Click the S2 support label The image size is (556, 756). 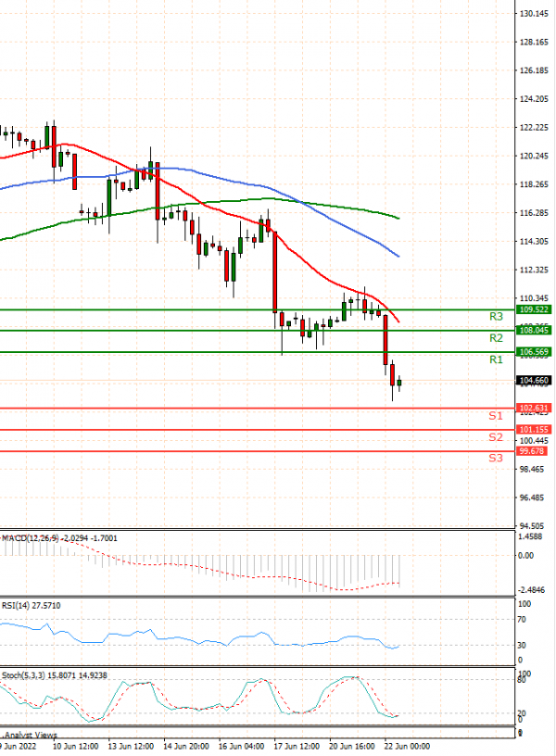496,437
